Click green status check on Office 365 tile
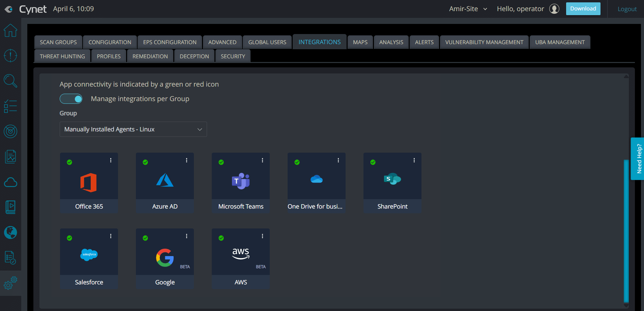 (x=69, y=162)
